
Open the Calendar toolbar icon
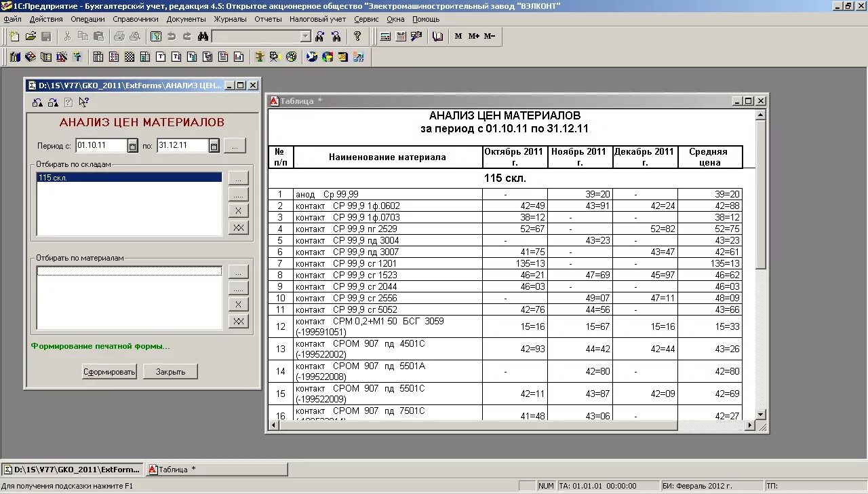pyautogui.click(x=401, y=36)
